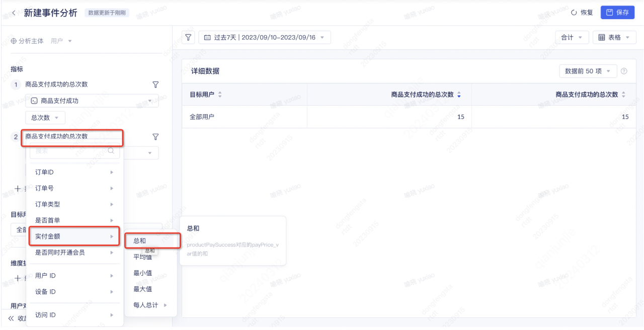
Task: Choose 平均值 in the submenu
Action: [150, 257]
